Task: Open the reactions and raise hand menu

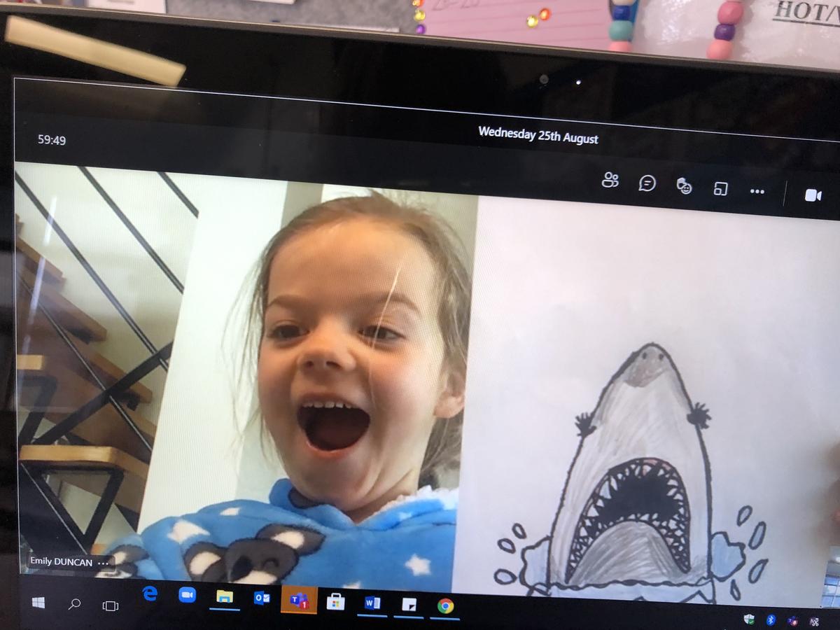Action: coord(685,186)
